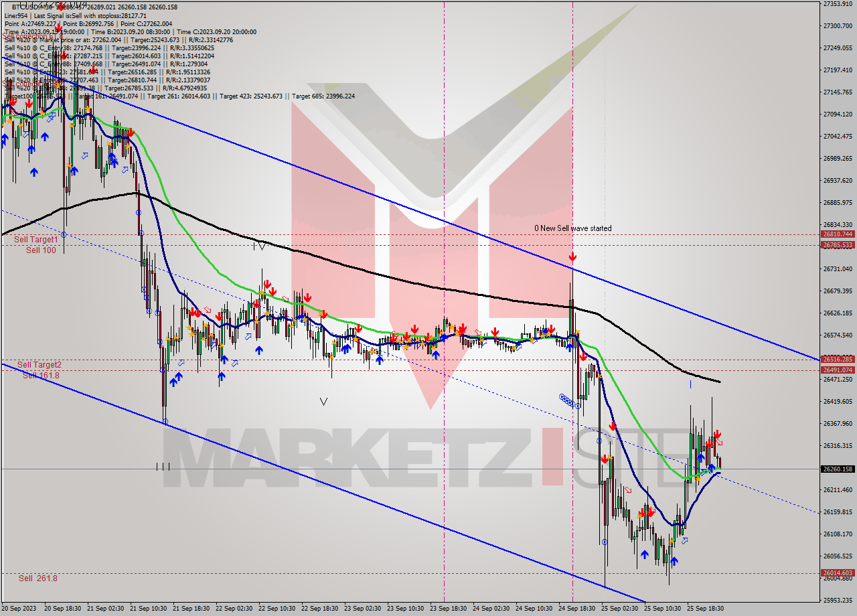Viewport: 857px width, 616px height.
Task: Click the 27300.170 price axis label
Action: [838, 25]
